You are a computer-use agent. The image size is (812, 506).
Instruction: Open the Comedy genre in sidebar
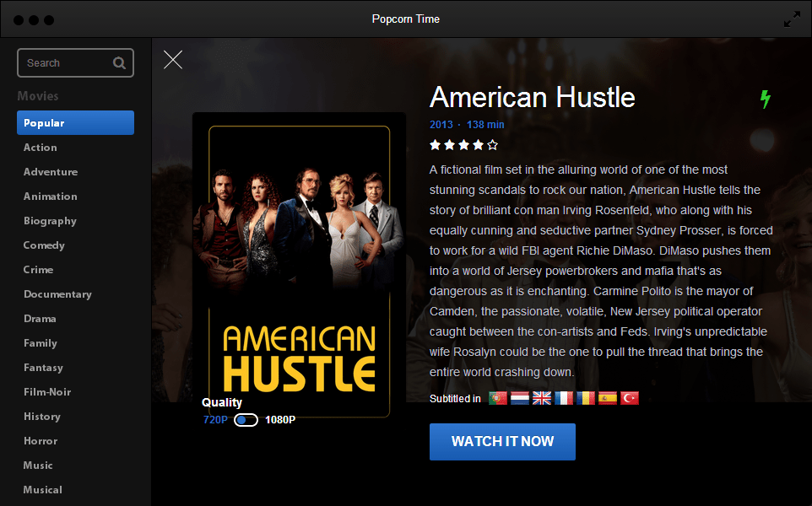click(44, 245)
